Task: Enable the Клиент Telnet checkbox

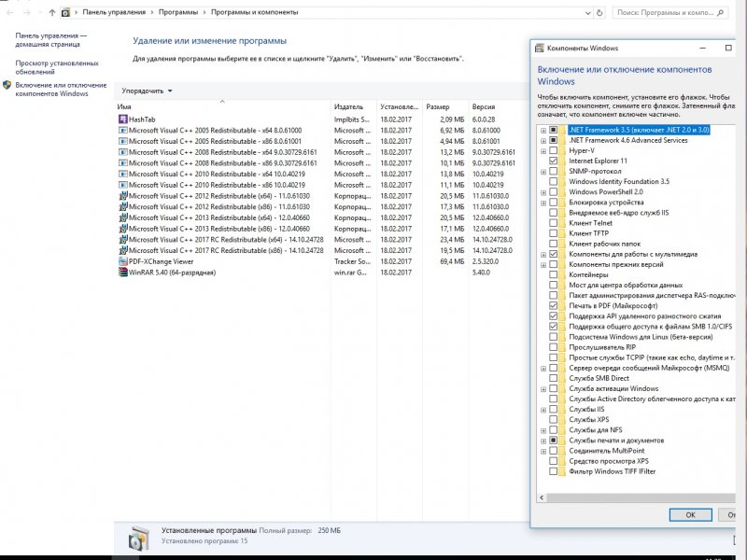Action: [553, 223]
